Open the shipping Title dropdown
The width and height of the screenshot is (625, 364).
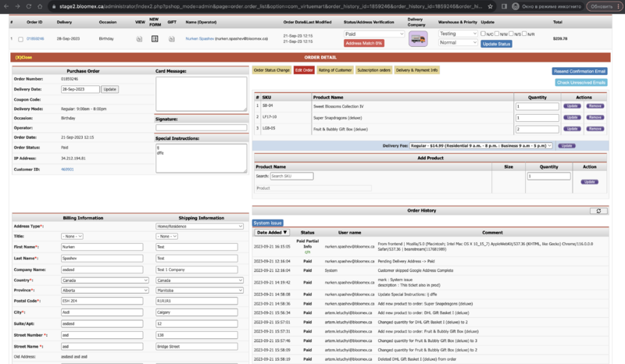[166, 237]
